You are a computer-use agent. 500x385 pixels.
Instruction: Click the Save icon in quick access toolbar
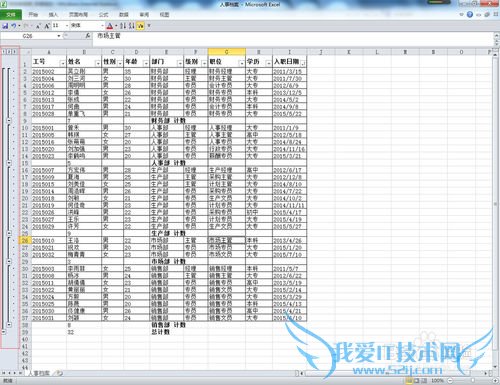click(5, 26)
